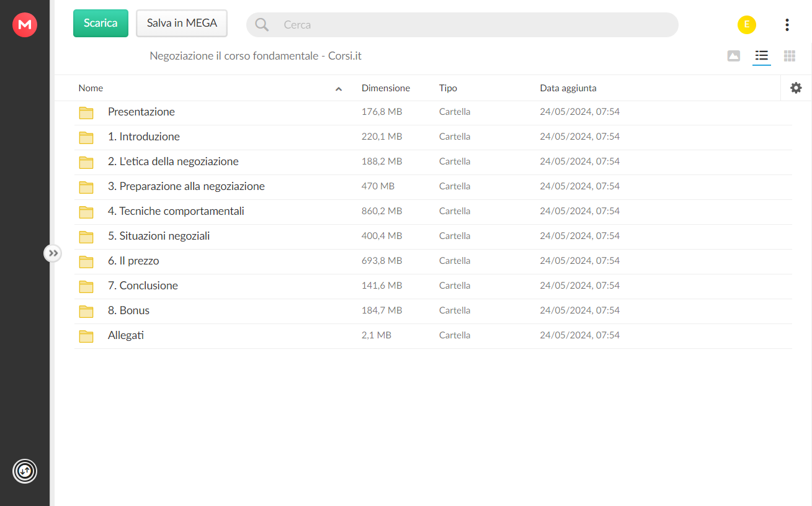Image resolution: width=812 pixels, height=506 pixels.
Task: Click the Presentazione folder name
Action: tap(141, 112)
